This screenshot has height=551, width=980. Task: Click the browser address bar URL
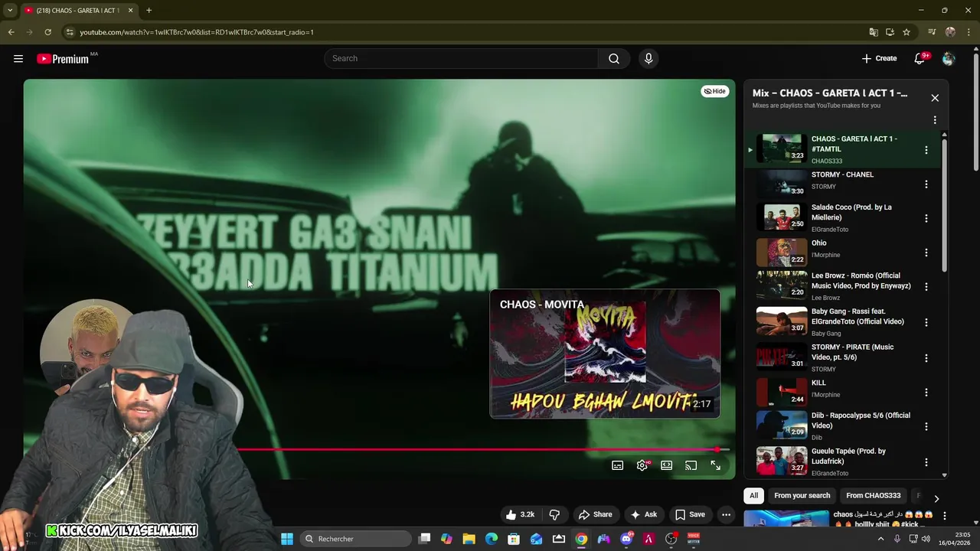[x=197, y=32]
